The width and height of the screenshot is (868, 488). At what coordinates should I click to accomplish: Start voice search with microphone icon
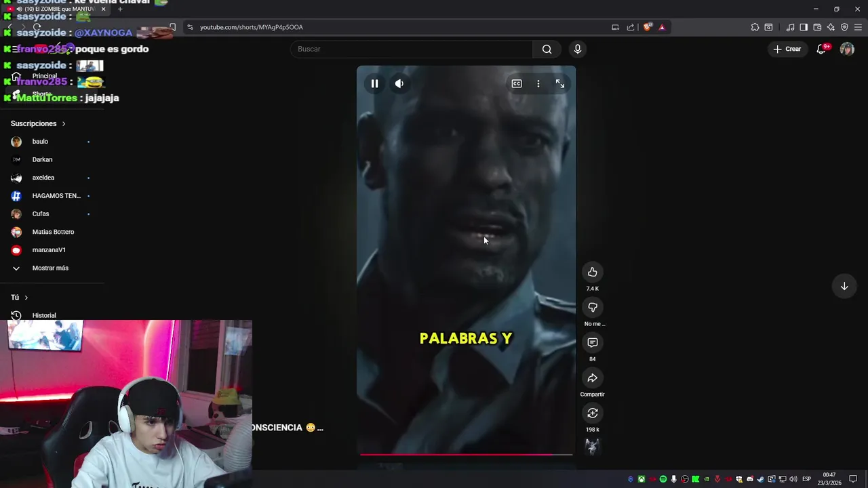pos(578,49)
